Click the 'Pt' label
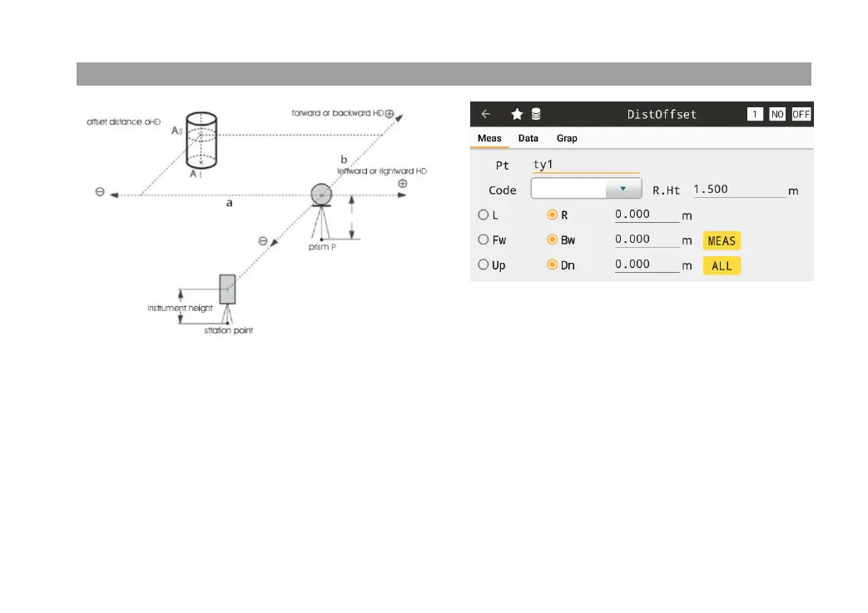The image size is (868, 613). [x=502, y=166]
